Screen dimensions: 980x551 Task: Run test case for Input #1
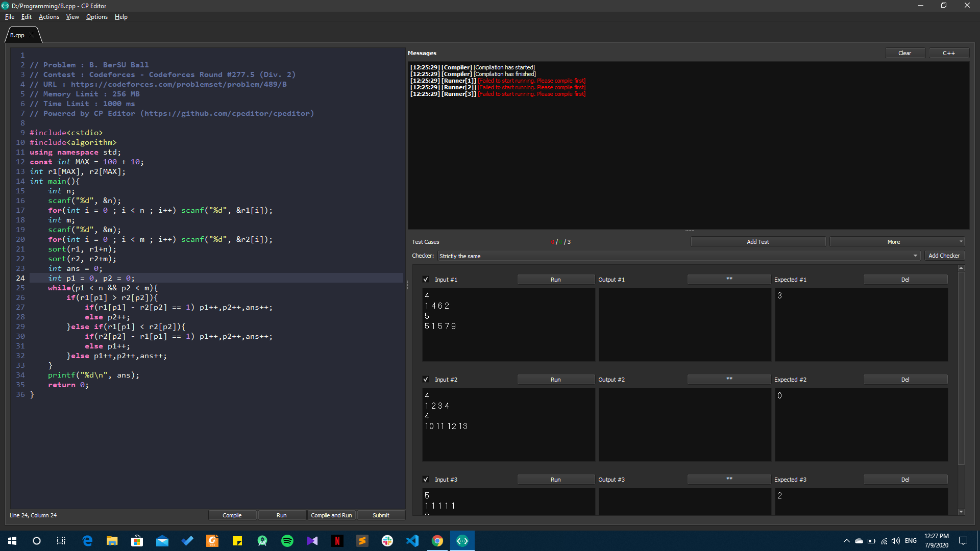coord(555,279)
